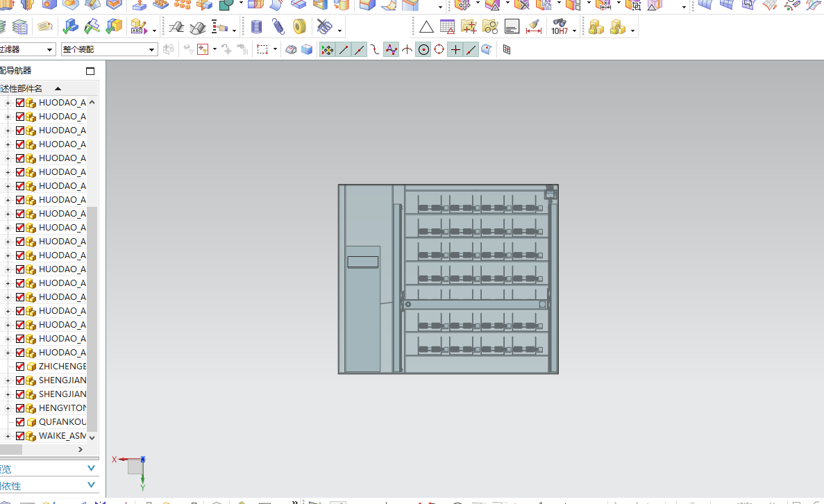Click the yellow disc spring icon
The width and height of the screenshot is (824, 504).
pyautogui.click(x=299, y=27)
